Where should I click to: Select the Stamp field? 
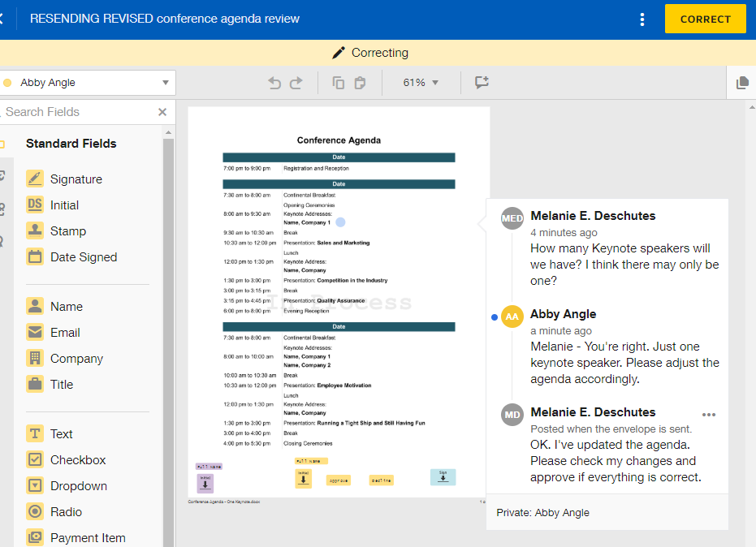tap(67, 231)
